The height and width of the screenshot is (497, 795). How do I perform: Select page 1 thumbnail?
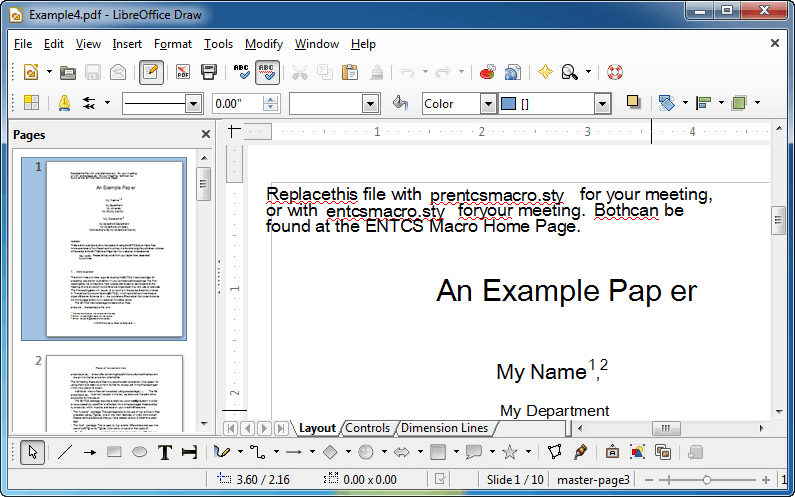(x=115, y=248)
